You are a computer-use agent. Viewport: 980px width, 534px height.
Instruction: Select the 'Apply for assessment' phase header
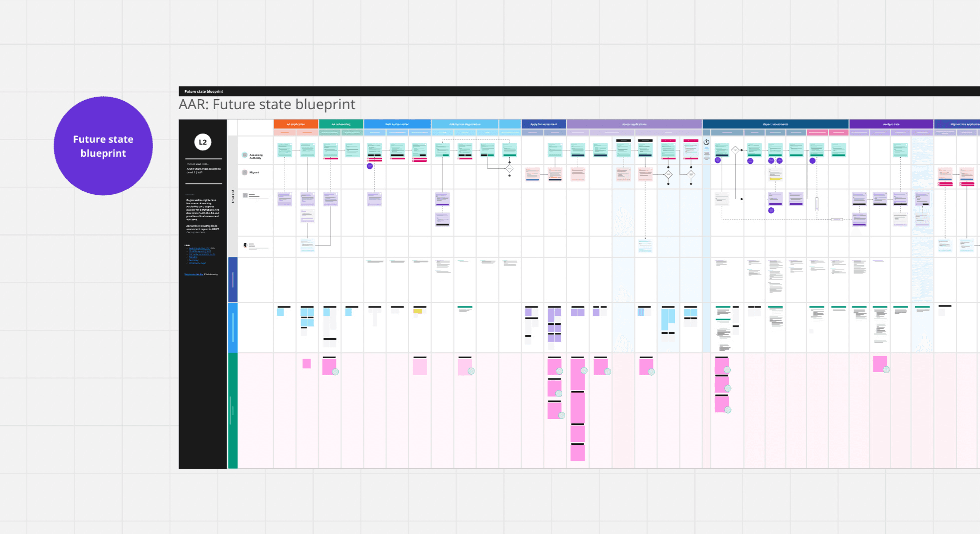[544, 124]
